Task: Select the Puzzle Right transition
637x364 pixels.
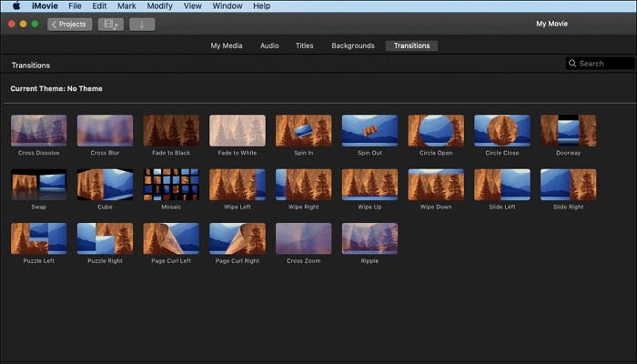Action: click(105, 238)
